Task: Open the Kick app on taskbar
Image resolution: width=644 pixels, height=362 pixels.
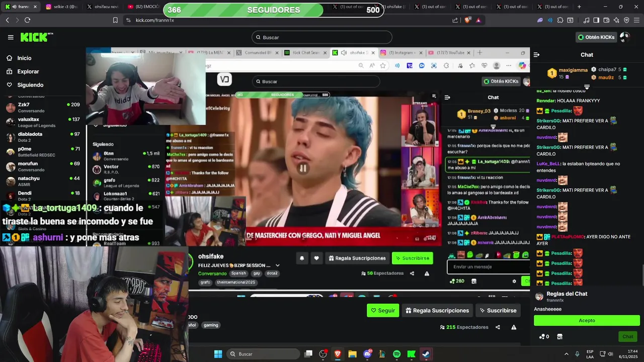Action: tap(411, 354)
